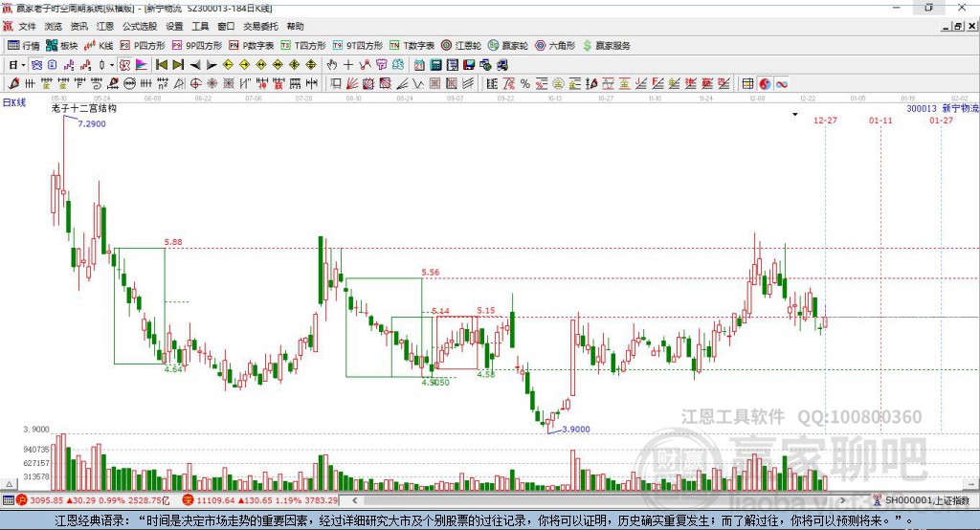
Task: Click the 5.56 price level label
Action: tap(430, 272)
